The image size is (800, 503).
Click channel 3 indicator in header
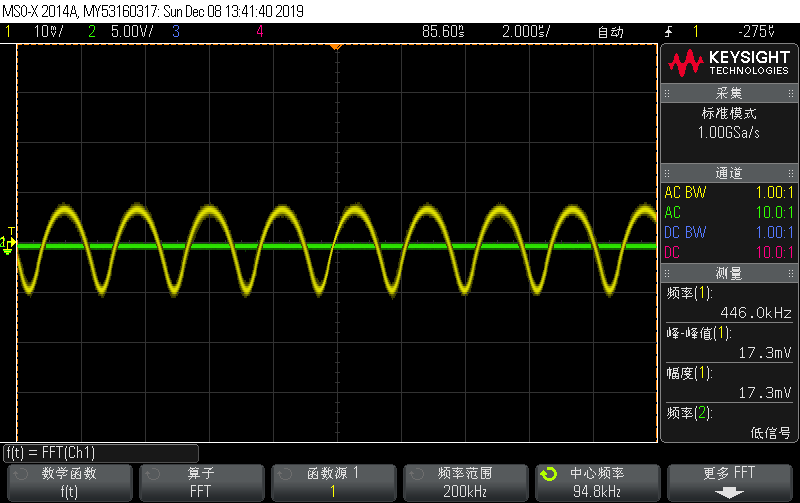tap(176, 32)
